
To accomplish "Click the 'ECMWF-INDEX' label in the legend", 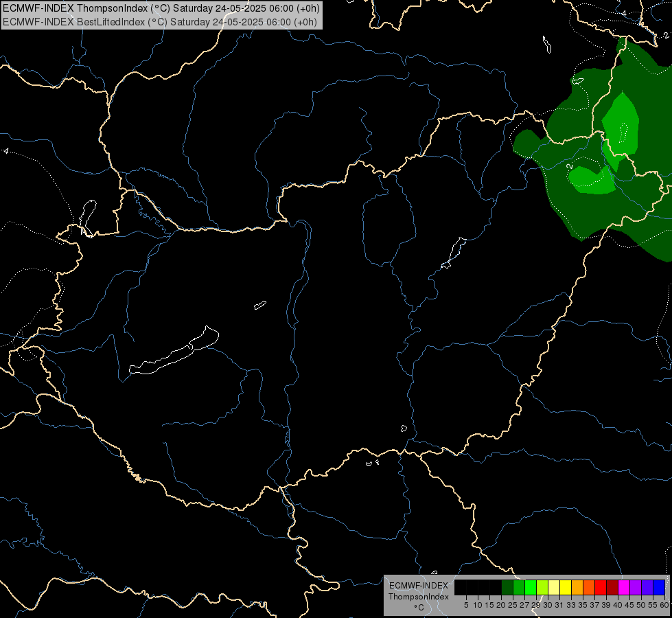I will coord(419,586).
